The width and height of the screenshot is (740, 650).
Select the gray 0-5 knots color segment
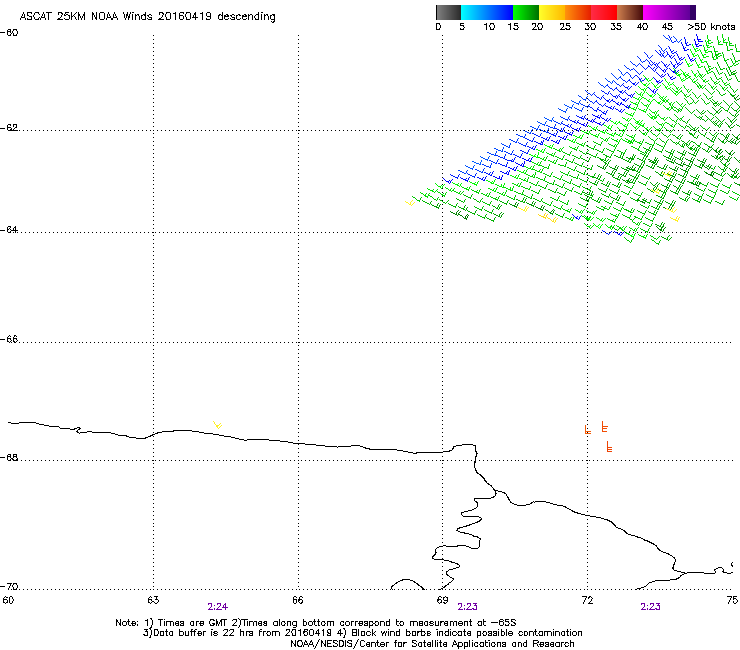[448, 12]
